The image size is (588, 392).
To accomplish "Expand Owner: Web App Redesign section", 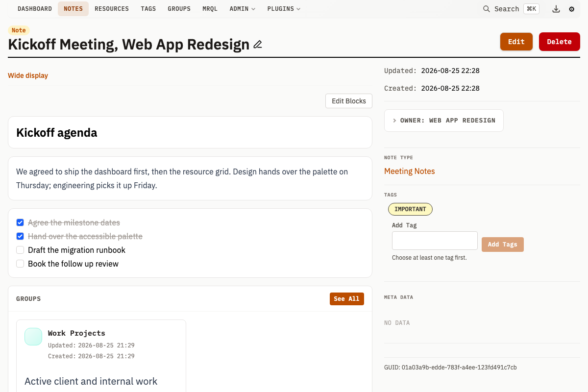I will 444,121.
